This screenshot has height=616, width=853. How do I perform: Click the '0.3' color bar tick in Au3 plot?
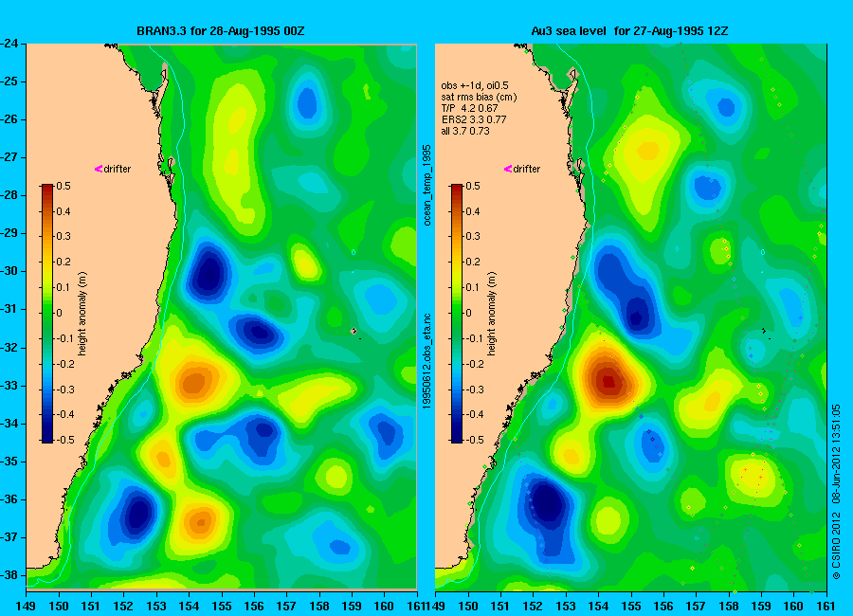click(473, 236)
